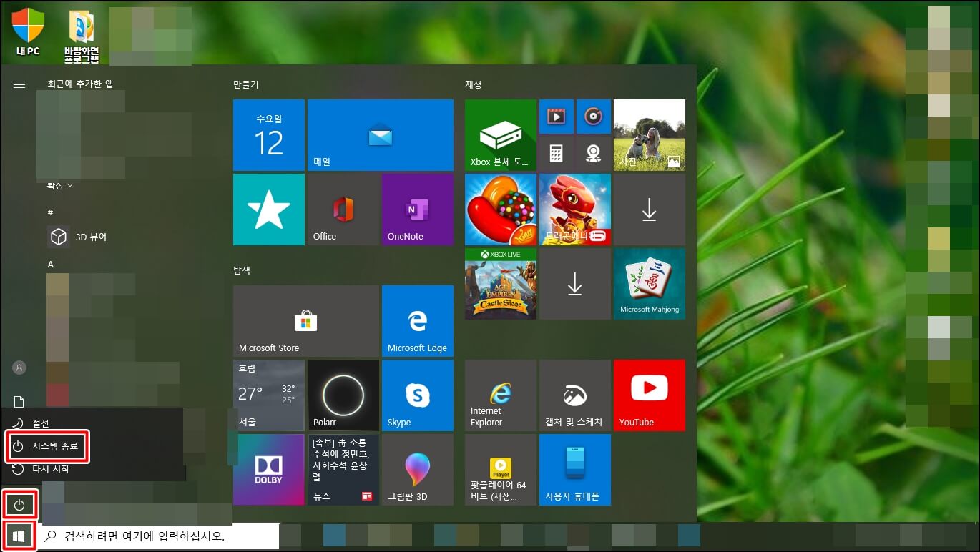Open the 캡처 및 스케치 tile
980x552 pixels.
point(575,395)
